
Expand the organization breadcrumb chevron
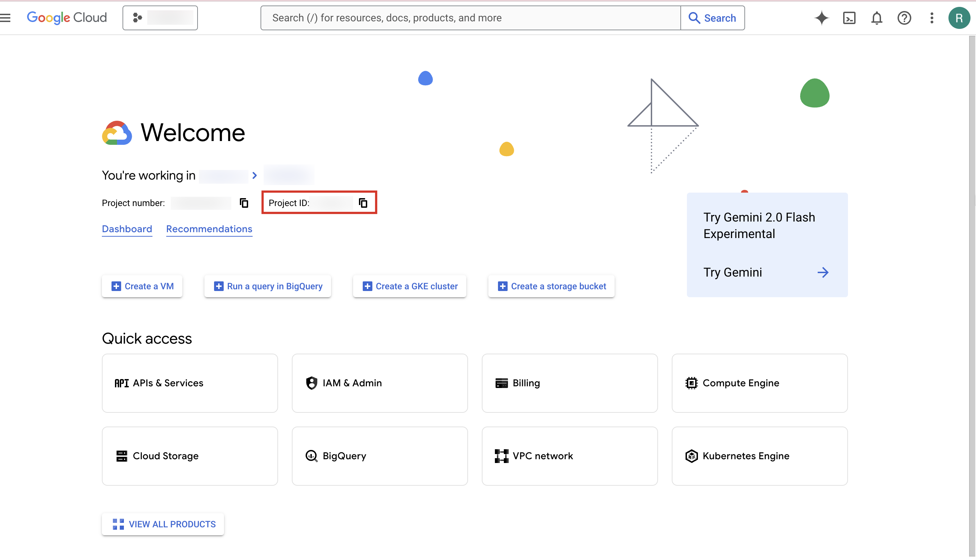coord(254,175)
